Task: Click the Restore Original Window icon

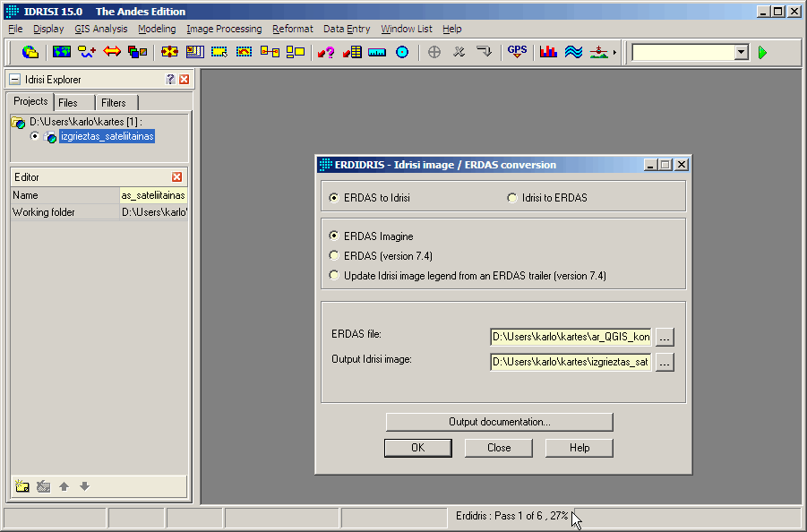Action: pyautogui.click(x=245, y=52)
